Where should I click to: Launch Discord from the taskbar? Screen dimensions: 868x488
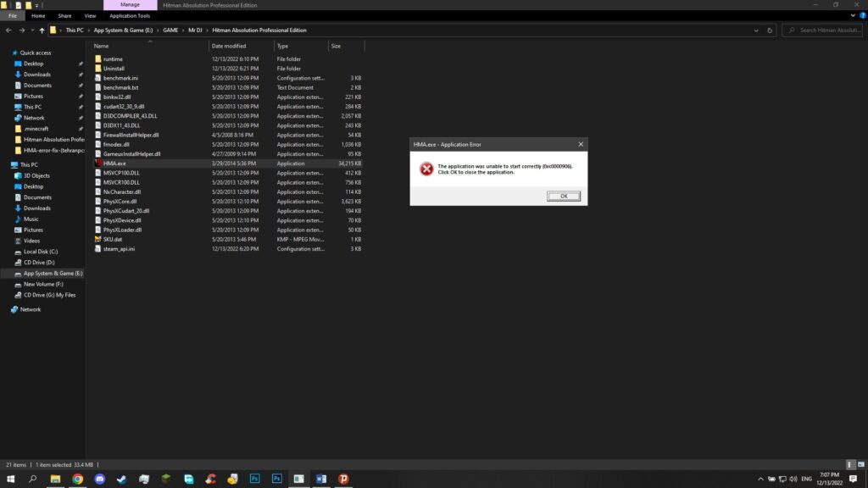click(x=99, y=479)
